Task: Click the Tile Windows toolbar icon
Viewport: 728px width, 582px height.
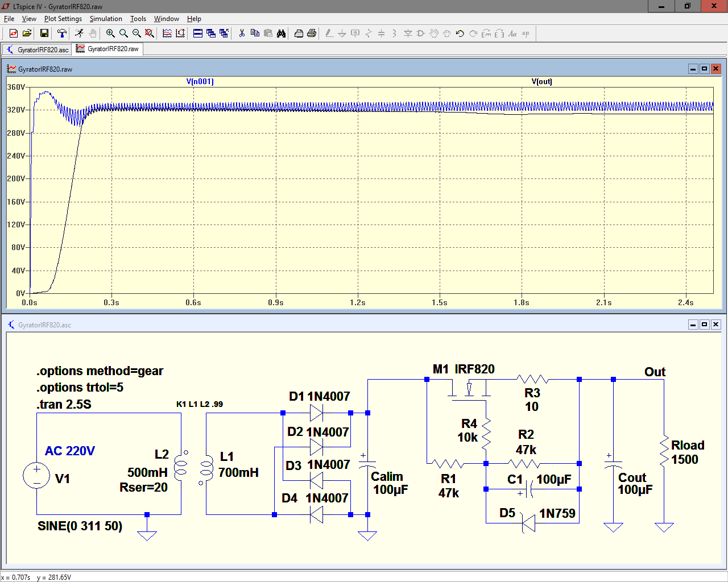Action: 198,34
